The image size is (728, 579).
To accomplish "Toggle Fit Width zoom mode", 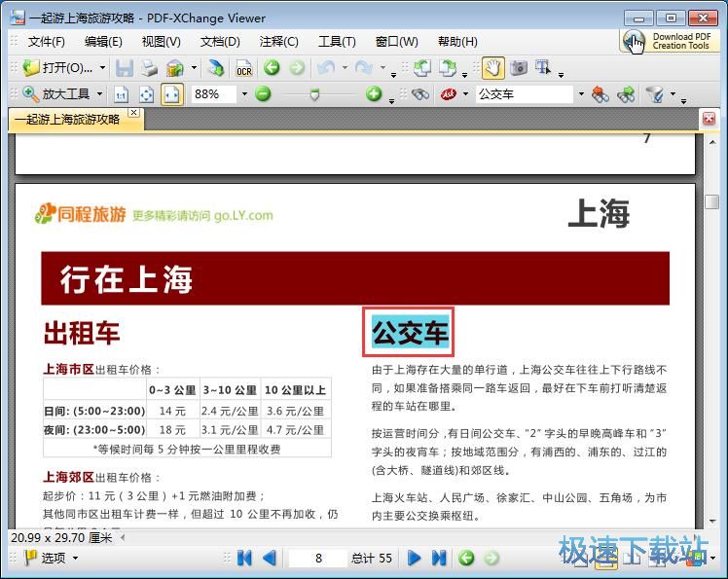I will pyautogui.click(x=172, y=94).
